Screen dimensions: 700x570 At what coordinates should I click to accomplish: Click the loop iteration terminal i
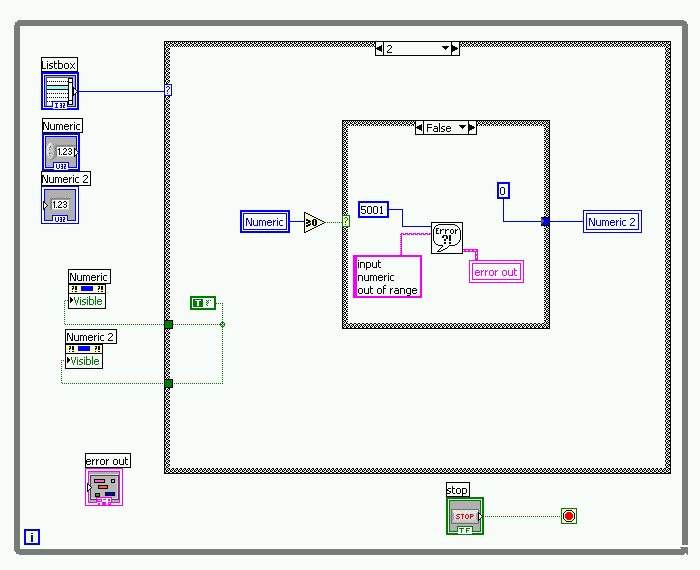pyautogui.click(x=32, y=537)
